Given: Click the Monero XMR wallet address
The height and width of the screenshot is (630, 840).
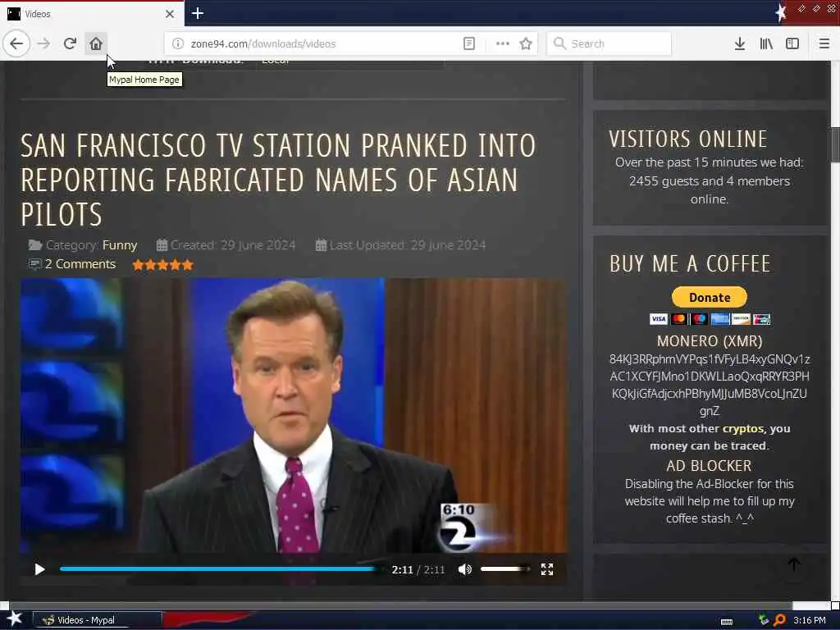Looking at the screenshot, I should (x=710, y=385).
